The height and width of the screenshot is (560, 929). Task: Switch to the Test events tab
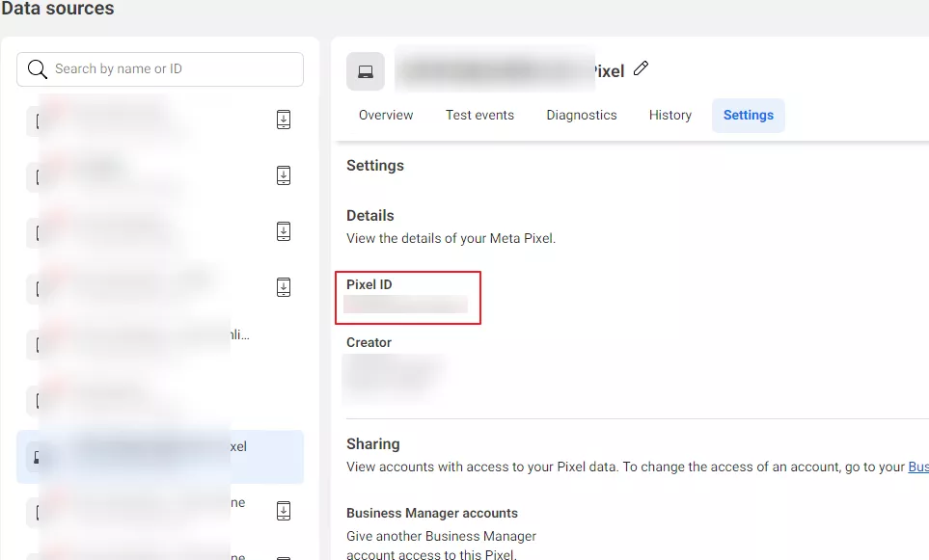click(x=479, y=115)
